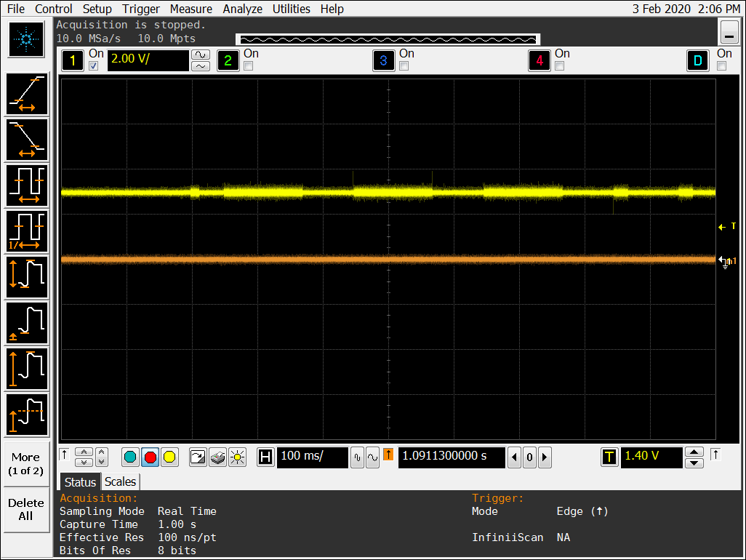Click the memory bar waveform overview
This screenshot has height=560, width=746.
point(388,39)
